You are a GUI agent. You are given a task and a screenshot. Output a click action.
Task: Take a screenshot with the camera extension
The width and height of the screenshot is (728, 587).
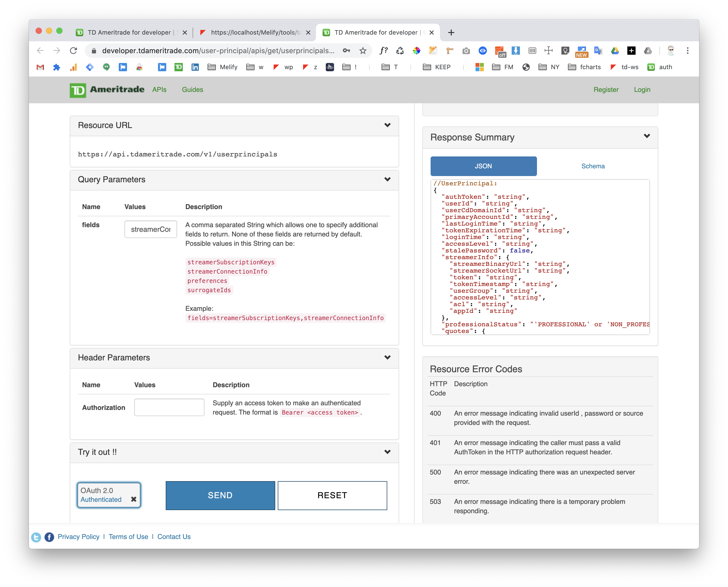466,51
